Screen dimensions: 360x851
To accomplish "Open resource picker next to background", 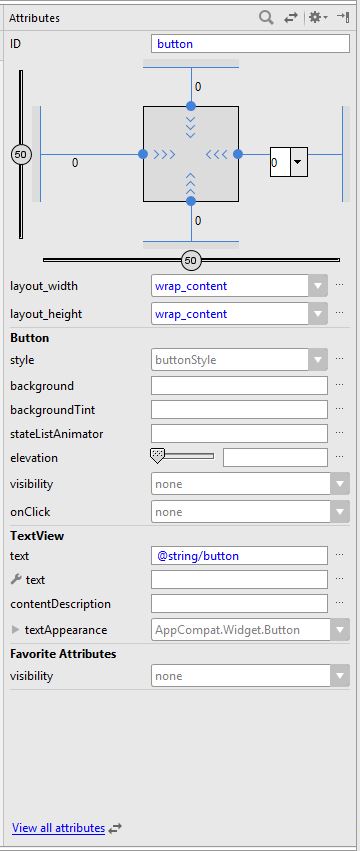I will [339, 384].
